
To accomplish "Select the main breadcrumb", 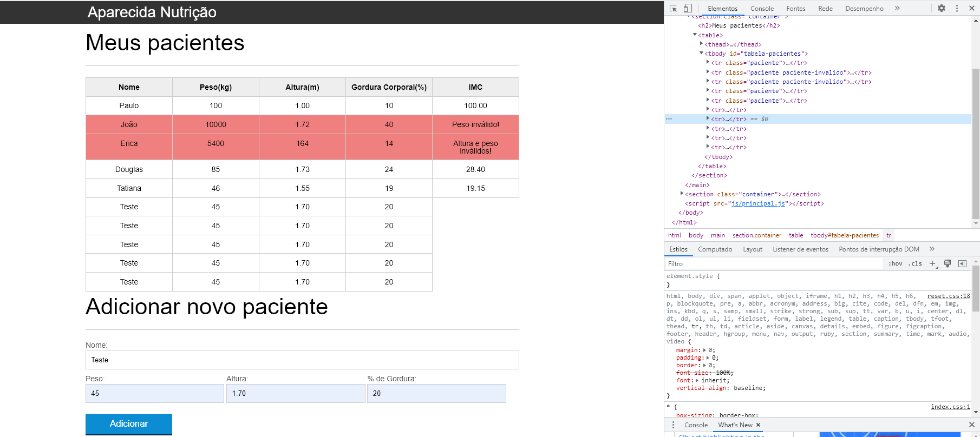I will point(718,235).
